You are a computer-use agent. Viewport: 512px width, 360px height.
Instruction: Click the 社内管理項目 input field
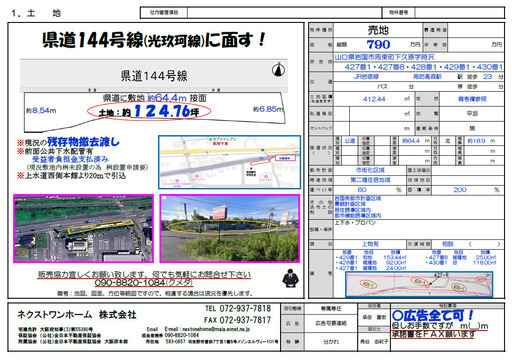(284, 13)
